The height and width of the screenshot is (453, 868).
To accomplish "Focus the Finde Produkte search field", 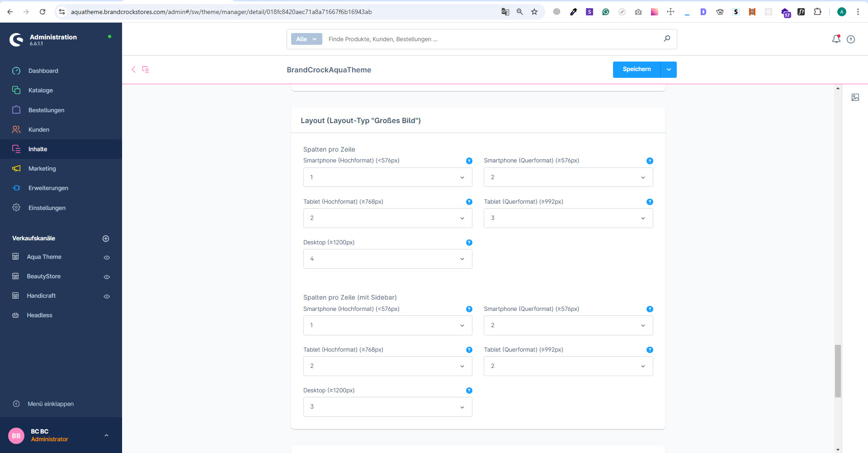I will pos(493,39).
